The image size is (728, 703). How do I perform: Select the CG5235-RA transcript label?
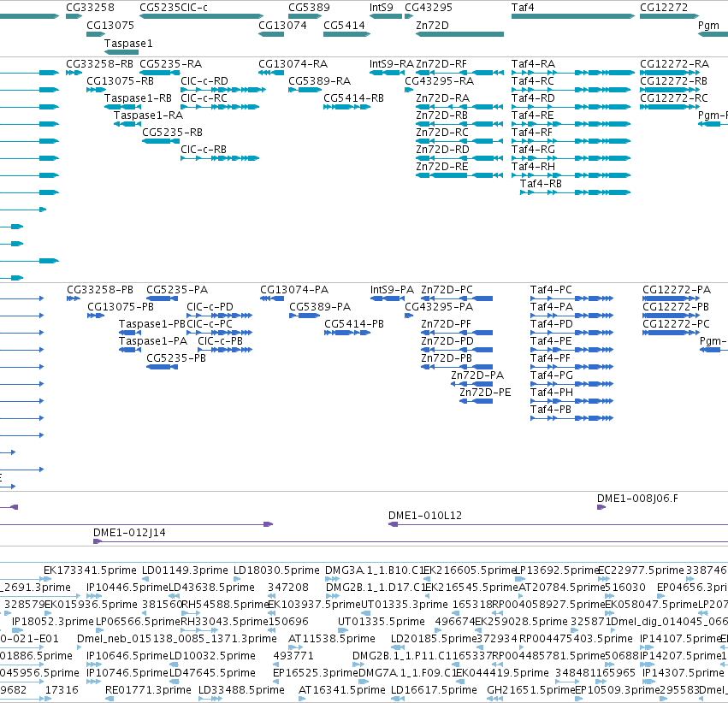click(171, 63)
